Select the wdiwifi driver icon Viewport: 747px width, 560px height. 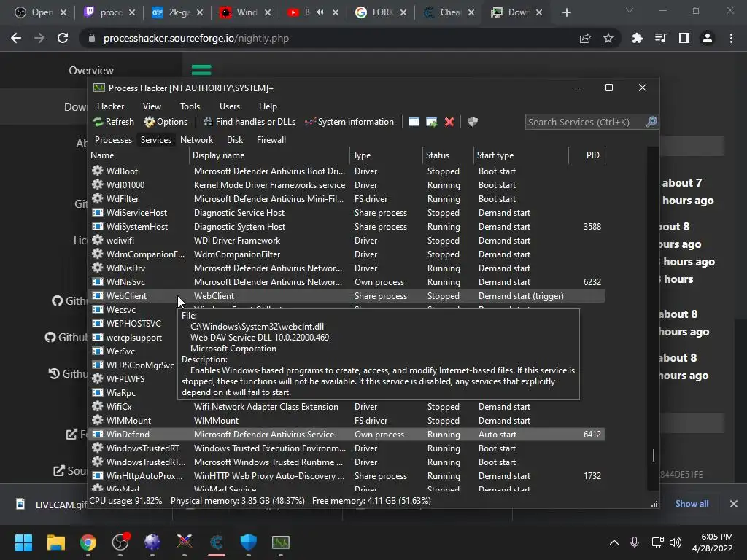(98, 240)
